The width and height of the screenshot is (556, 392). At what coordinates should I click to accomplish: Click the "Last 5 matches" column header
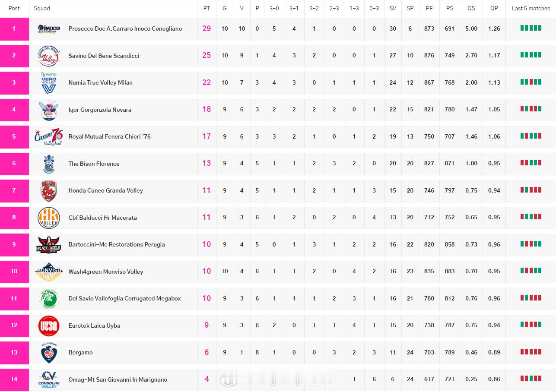(531, 8)
